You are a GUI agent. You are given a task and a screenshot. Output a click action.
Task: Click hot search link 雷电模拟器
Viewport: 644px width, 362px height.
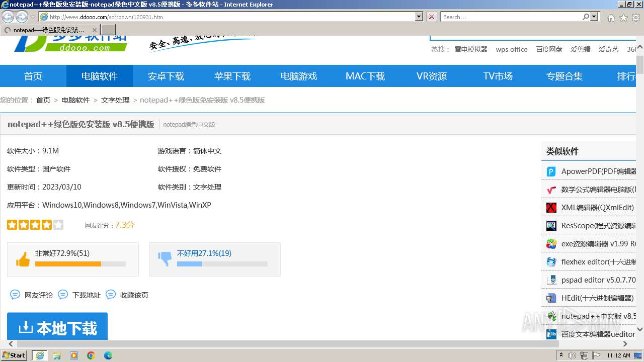point(471,49)
